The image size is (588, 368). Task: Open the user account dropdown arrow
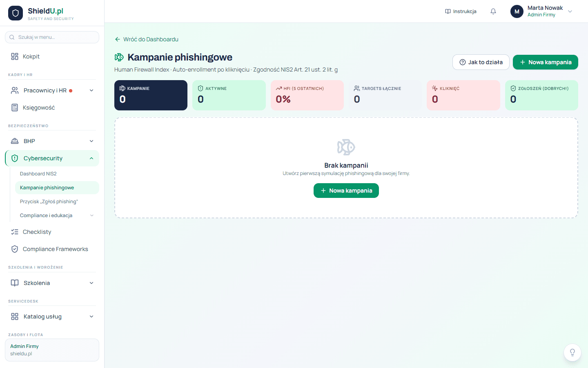[570, 11]
